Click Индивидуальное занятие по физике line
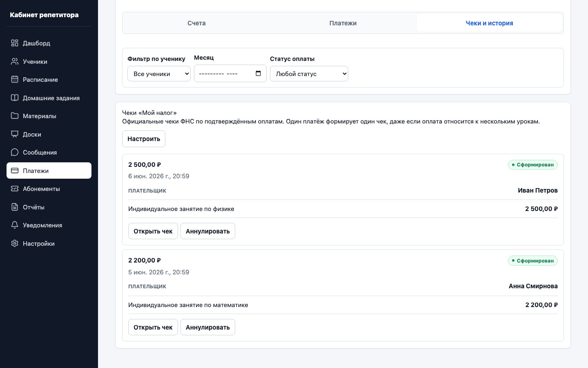 coord(181,209)
